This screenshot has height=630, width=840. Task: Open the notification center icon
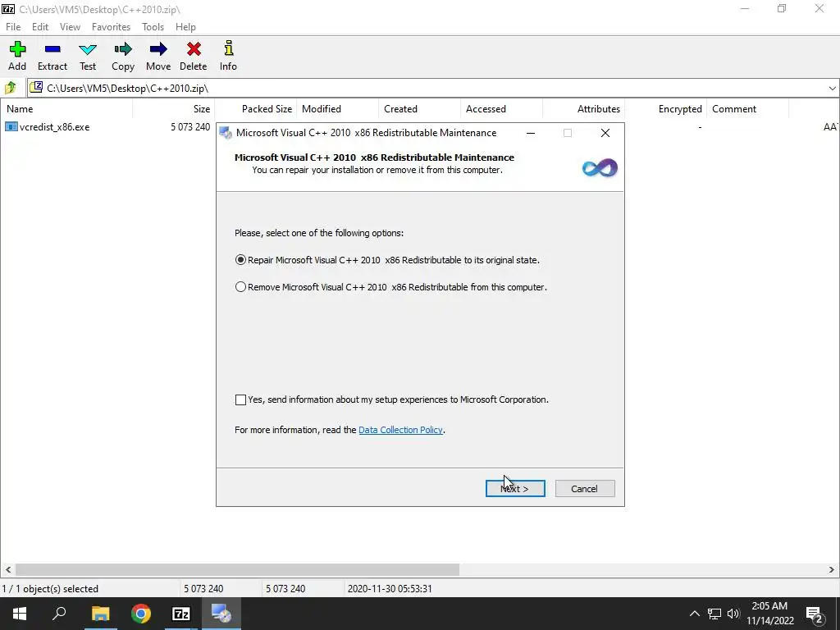point(815,614)
